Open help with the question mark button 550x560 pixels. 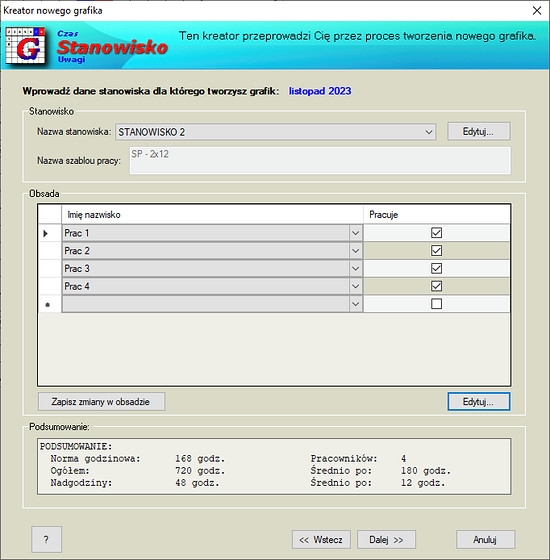coord(46,539)
